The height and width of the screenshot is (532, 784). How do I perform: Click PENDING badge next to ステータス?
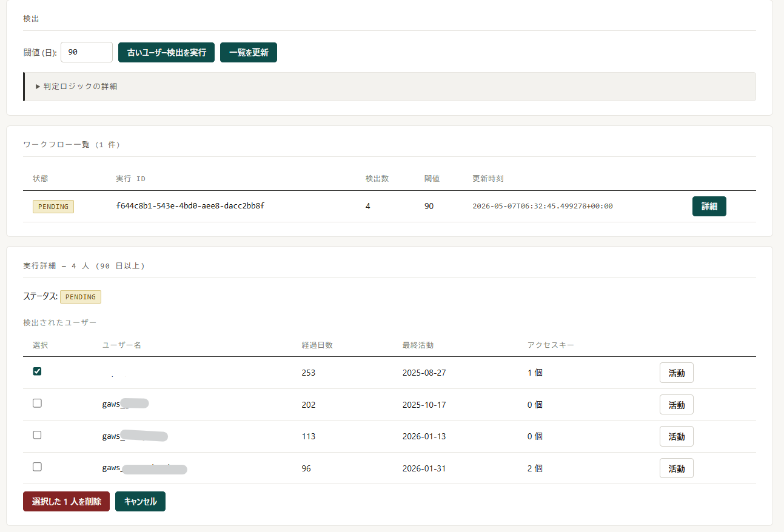81,297
